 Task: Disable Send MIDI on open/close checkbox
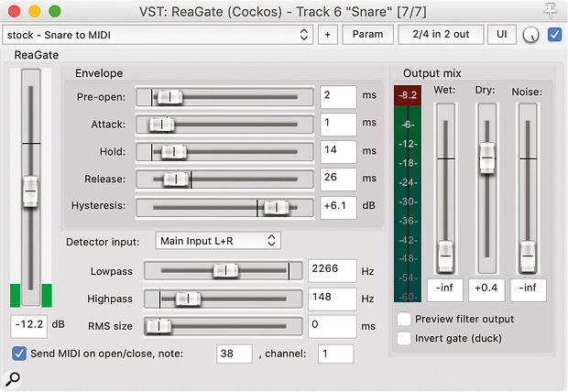19,354
